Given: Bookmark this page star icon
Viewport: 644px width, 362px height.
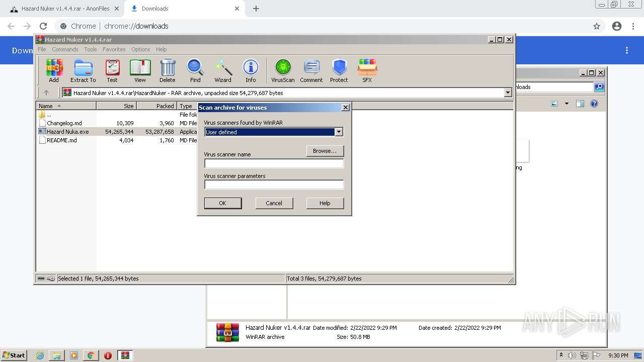Looking at the screenshot, I should pos(597,26).
